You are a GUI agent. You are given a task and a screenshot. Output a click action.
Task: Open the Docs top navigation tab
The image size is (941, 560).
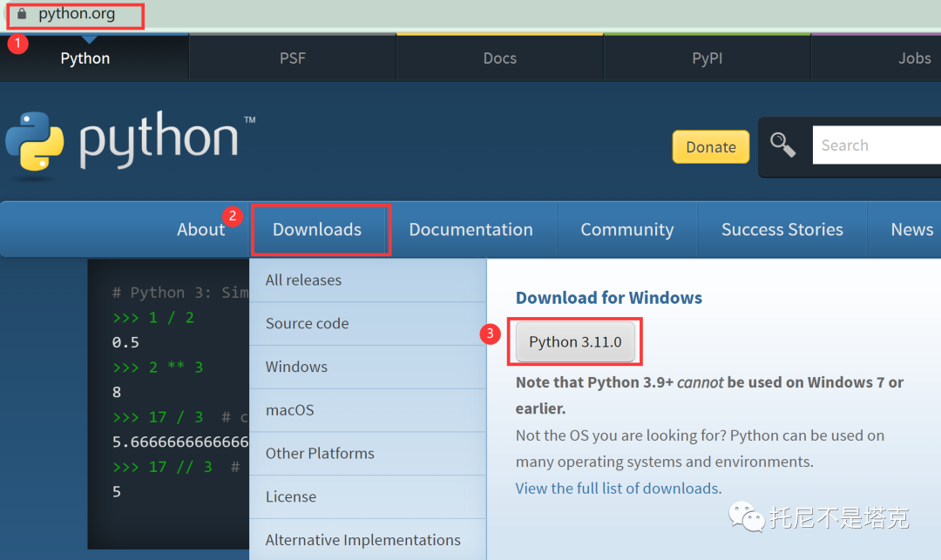(x=500, y=58)
